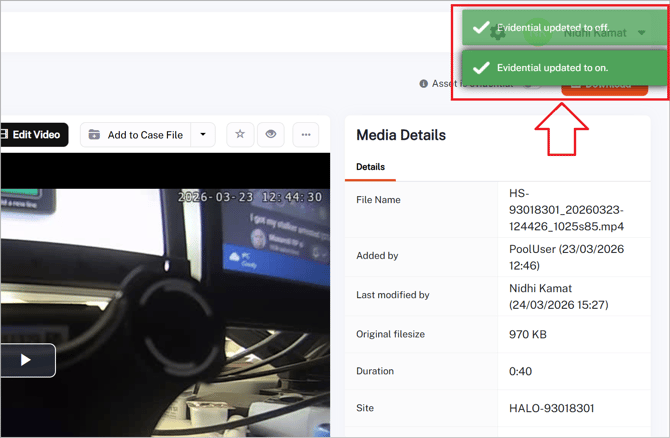
Task: Open the Add to Case File dropdown arrow
Action: 203,135
